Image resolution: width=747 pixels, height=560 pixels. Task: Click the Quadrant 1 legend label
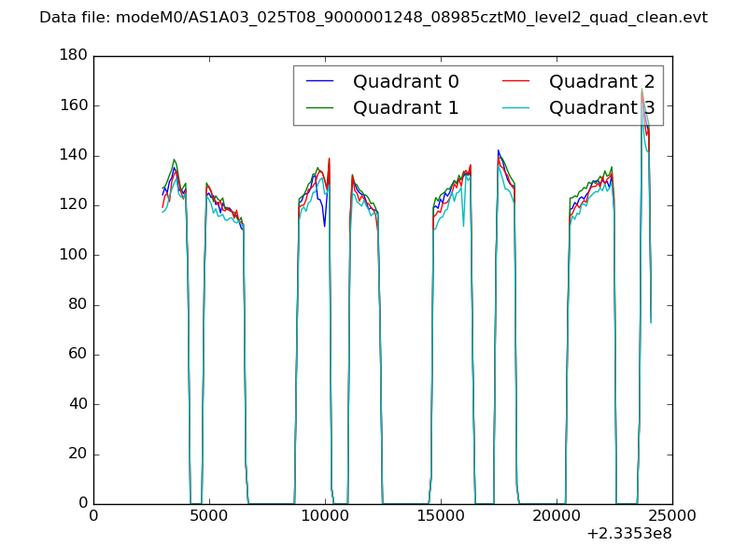pos(405,107)
